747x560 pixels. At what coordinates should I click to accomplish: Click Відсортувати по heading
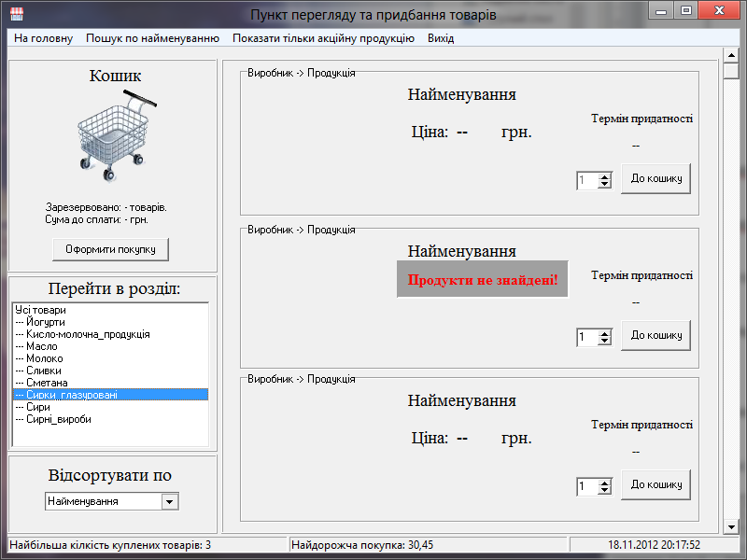(x=109, y=475)
